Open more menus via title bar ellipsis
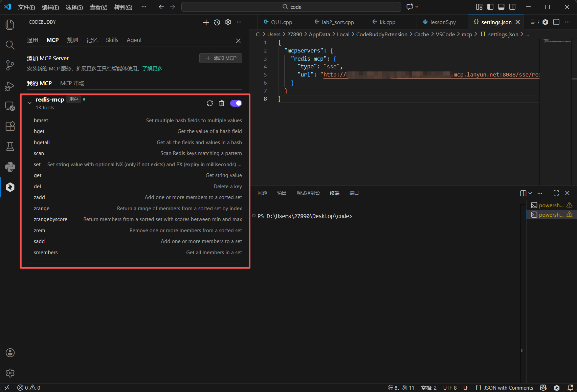The height and width of the screenshot is (392, 577). (144, 7)
